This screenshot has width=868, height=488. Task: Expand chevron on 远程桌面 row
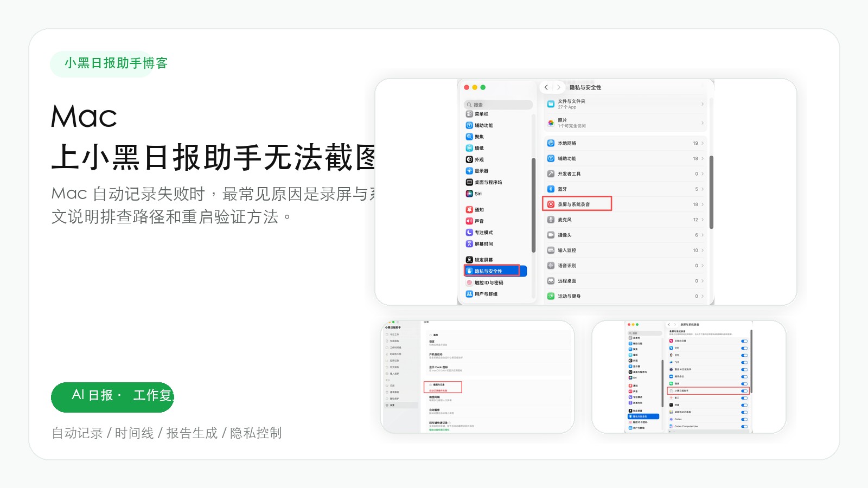coord(703,281)
